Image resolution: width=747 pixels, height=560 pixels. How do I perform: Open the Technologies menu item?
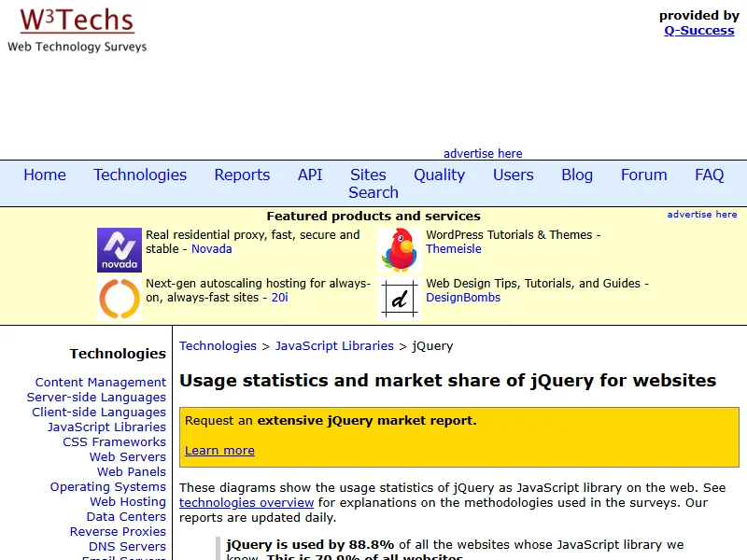coord(140,175)
